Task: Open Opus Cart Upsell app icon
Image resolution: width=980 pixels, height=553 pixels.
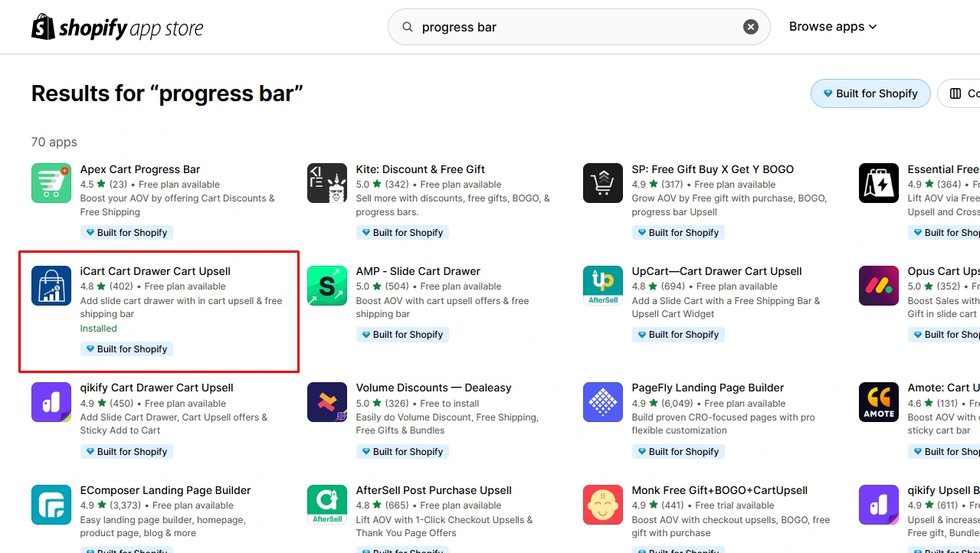Action: (879, 285)
